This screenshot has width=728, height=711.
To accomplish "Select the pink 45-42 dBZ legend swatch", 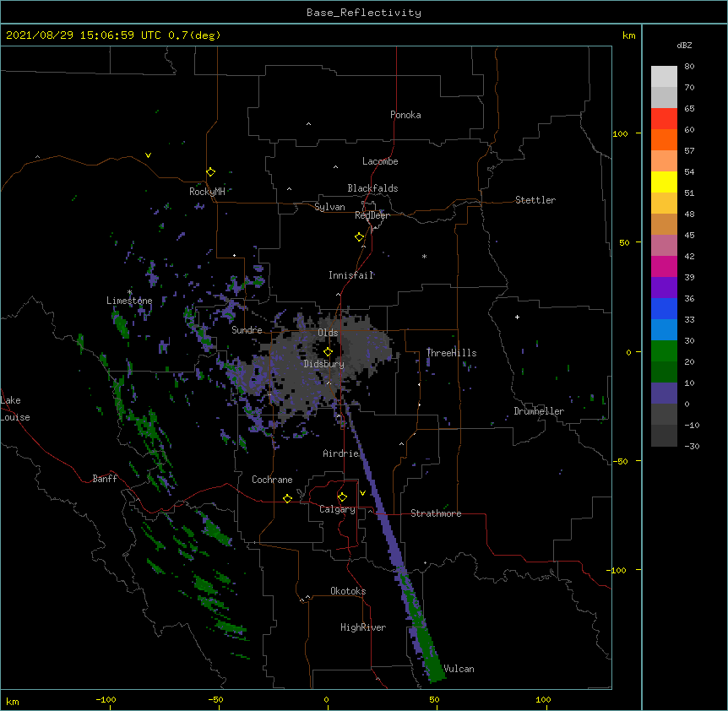I will point(664,245).
